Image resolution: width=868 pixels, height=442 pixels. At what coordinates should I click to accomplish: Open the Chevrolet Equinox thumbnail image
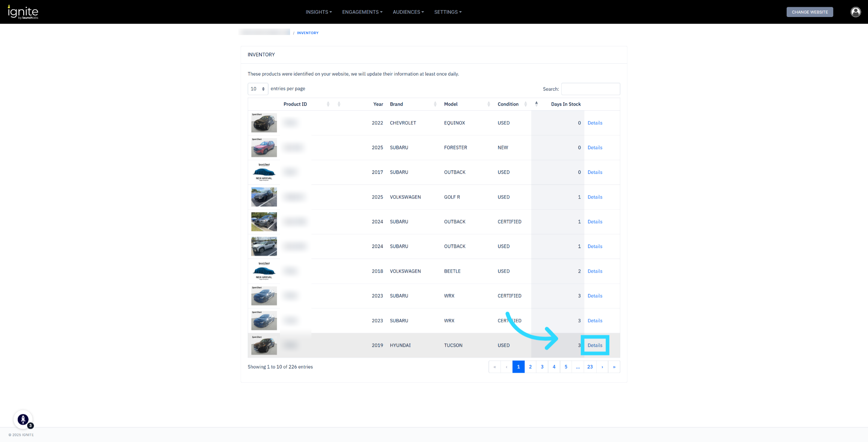point(264,123)
